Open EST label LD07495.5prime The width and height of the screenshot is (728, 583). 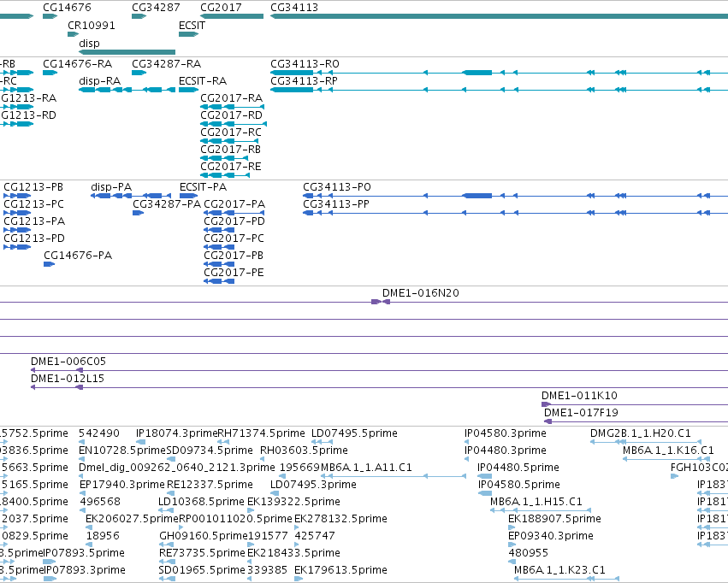[354, 433]
